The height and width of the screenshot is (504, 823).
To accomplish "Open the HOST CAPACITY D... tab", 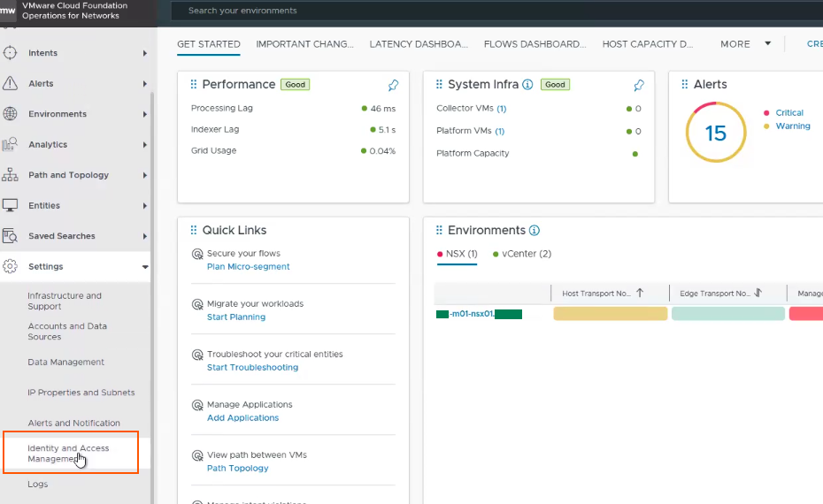I will click(x=648, y=44).
